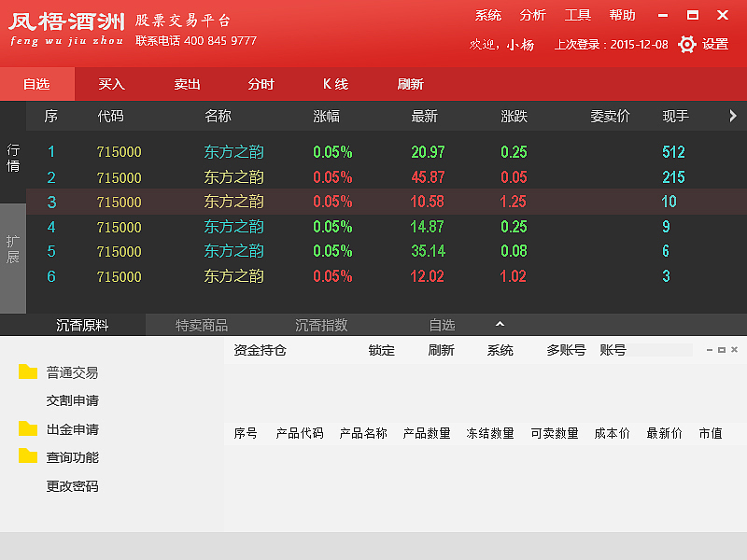Close the main trading window
Image resolution: width=747 pixels, height=560 pixels.
coord(723,15)
